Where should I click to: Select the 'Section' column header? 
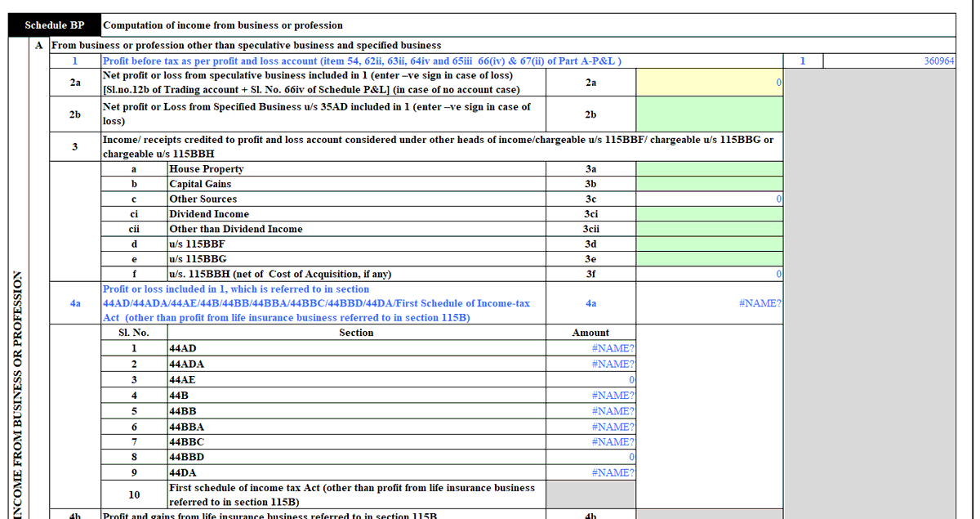click(x=356, y=333)
